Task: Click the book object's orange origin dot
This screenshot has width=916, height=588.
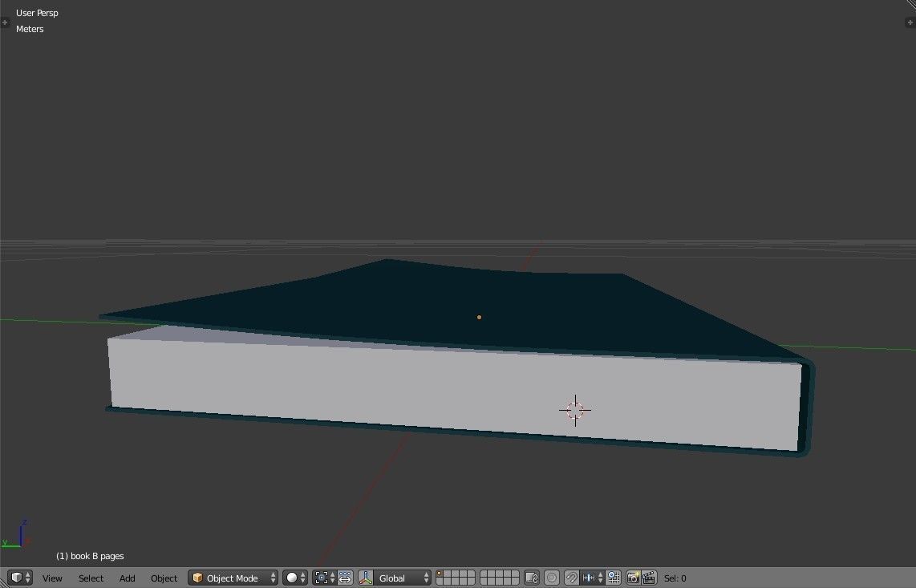Action: tap(479, 318)
